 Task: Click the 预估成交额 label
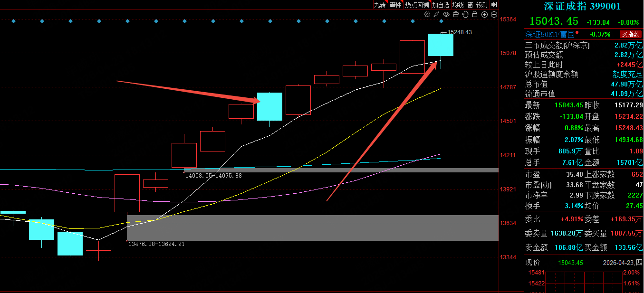click(544, 55)
